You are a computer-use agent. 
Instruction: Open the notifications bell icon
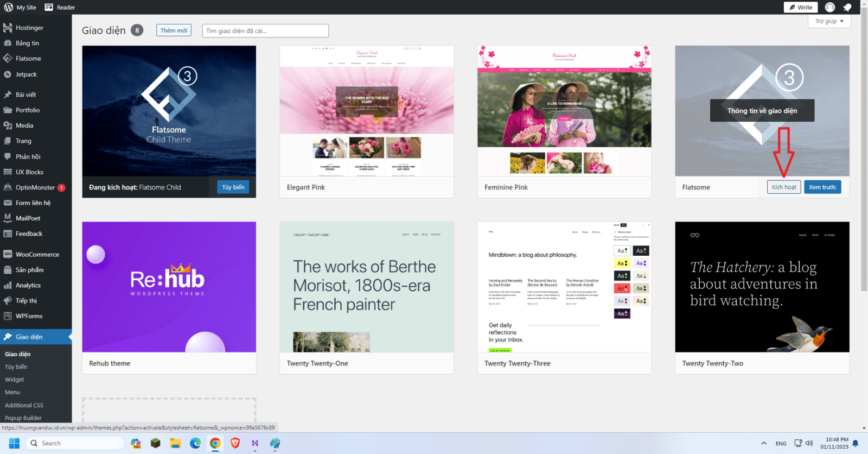[847, 7]
